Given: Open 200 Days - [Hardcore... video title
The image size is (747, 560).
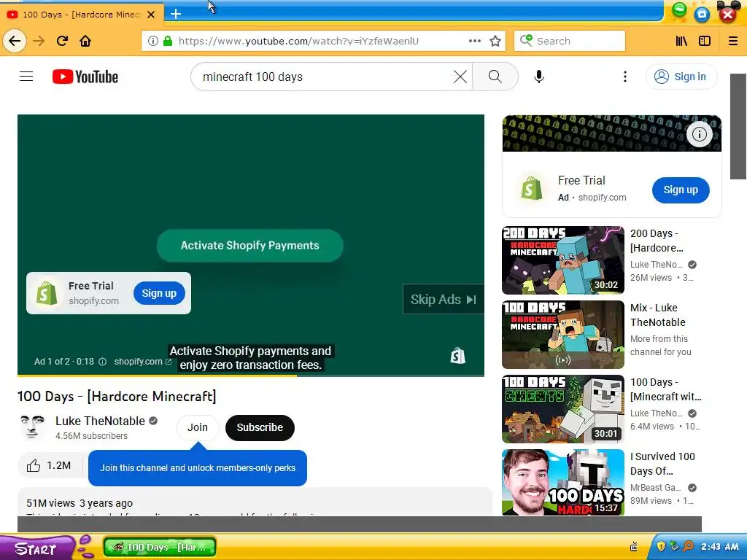Looking at the screenshot, I should tap(657, 241).
